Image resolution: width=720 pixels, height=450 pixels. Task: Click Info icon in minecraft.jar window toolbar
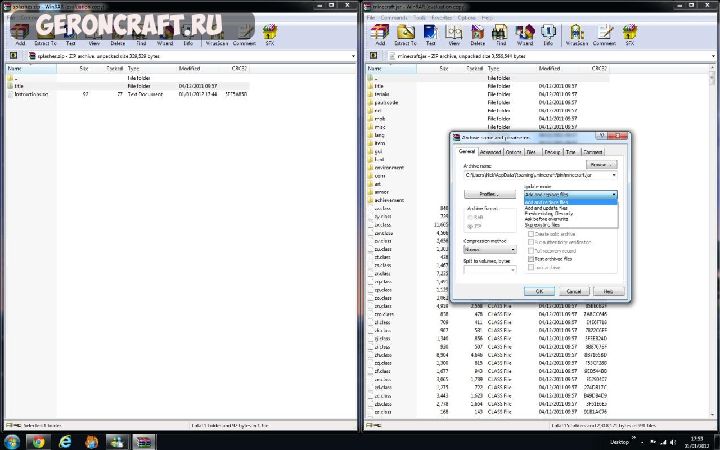pos(548,35)
